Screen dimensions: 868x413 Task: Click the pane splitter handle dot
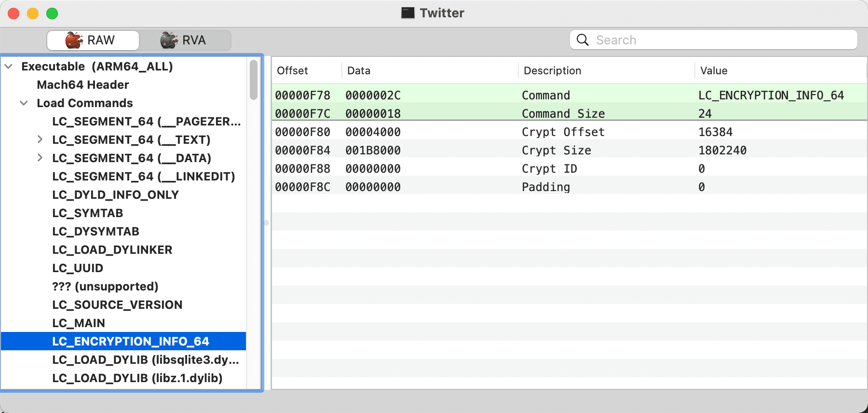tap(266, 223)
